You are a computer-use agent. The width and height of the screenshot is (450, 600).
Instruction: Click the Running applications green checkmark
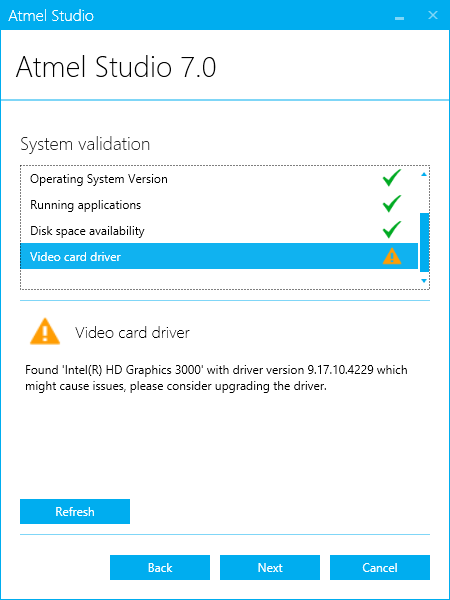point(391,204)
